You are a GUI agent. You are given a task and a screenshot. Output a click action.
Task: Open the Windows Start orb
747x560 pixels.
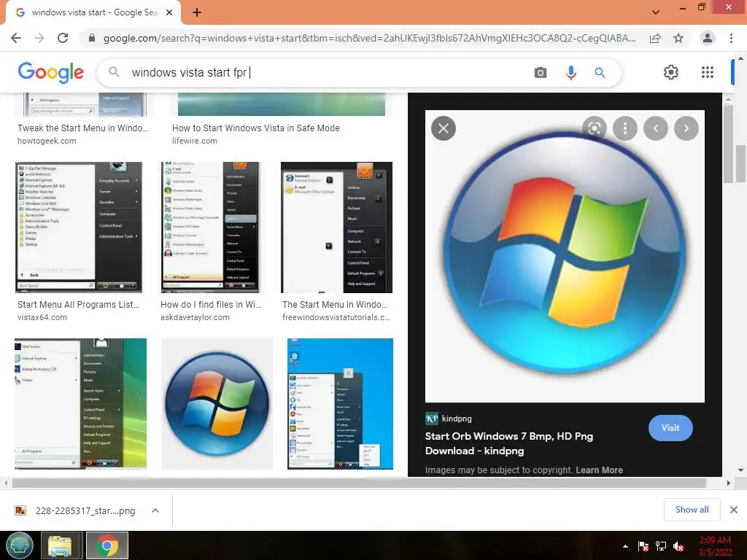(20, 545)
